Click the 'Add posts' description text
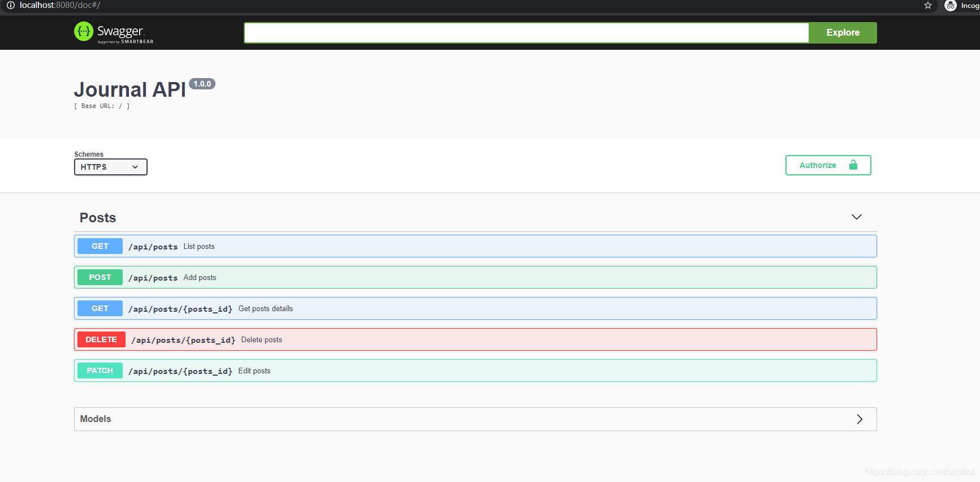 [200, 278]
